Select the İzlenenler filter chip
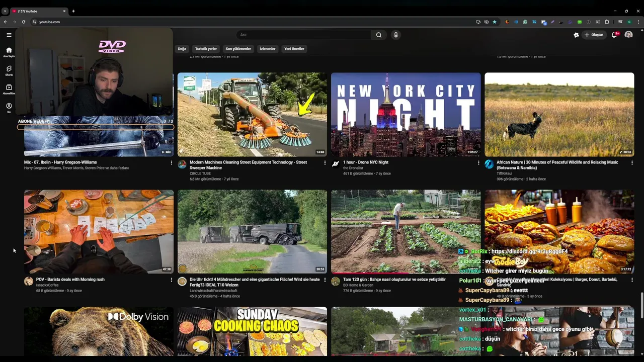 [268, 49]
